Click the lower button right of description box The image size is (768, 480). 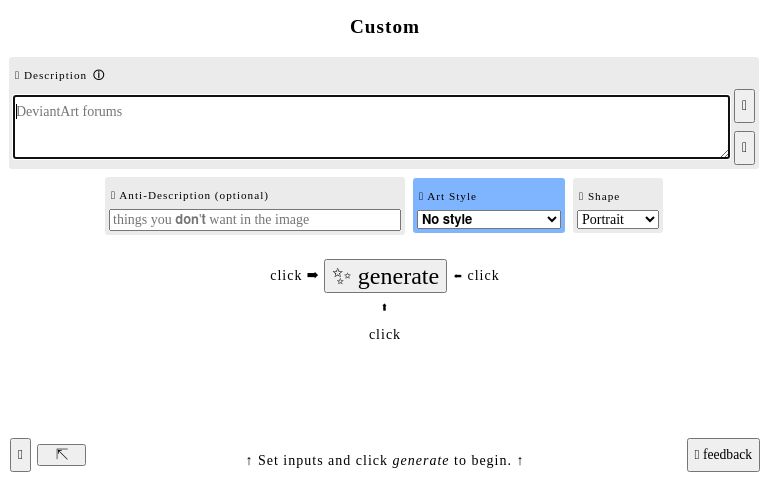coord(744,148)
